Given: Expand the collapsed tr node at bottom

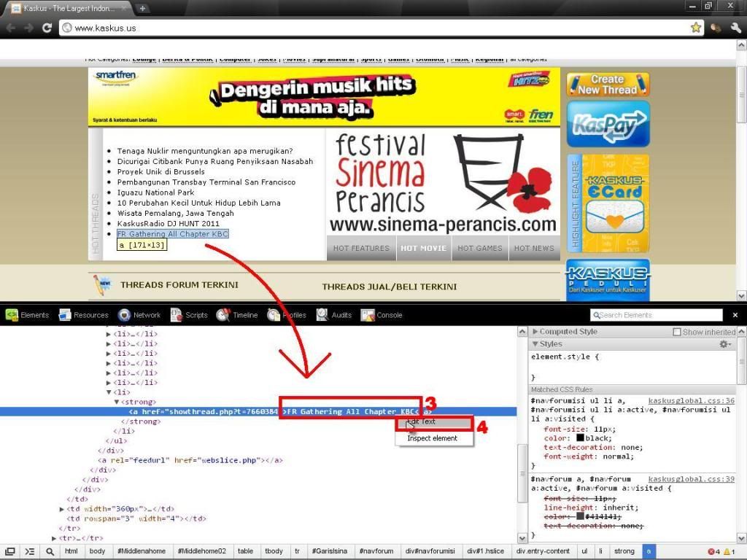Looking at the screenshot, I should (54, 538).
